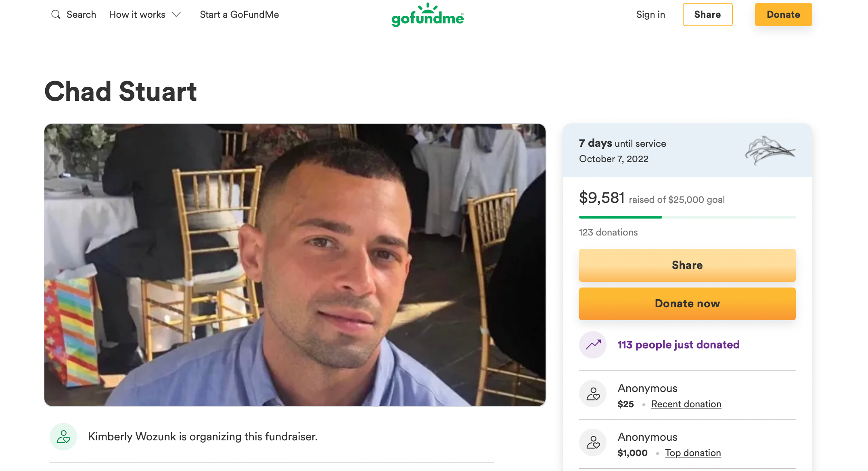Viewport: 868px width, 471px height.
Task: Click the purple trending arrow icon
Action: (x=593, y=345)
